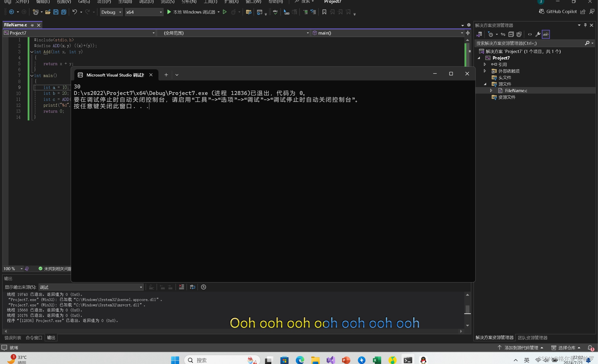Open the Windows Start menu

point(175,360)
